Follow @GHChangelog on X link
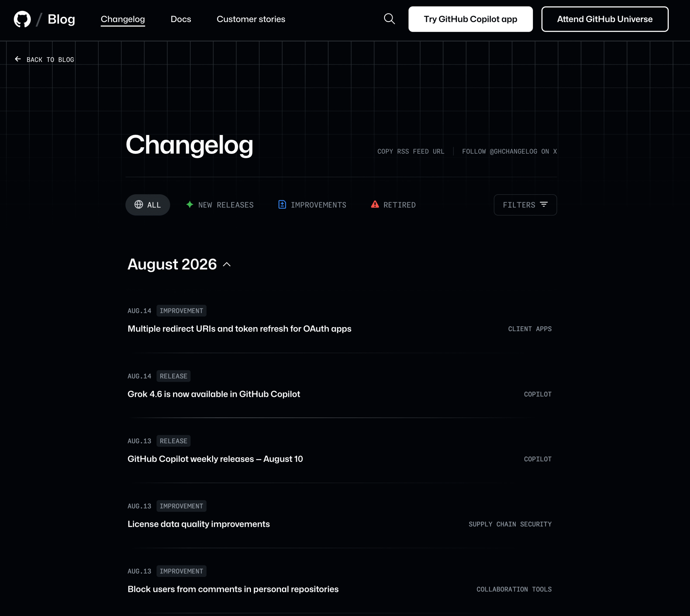 509,151
